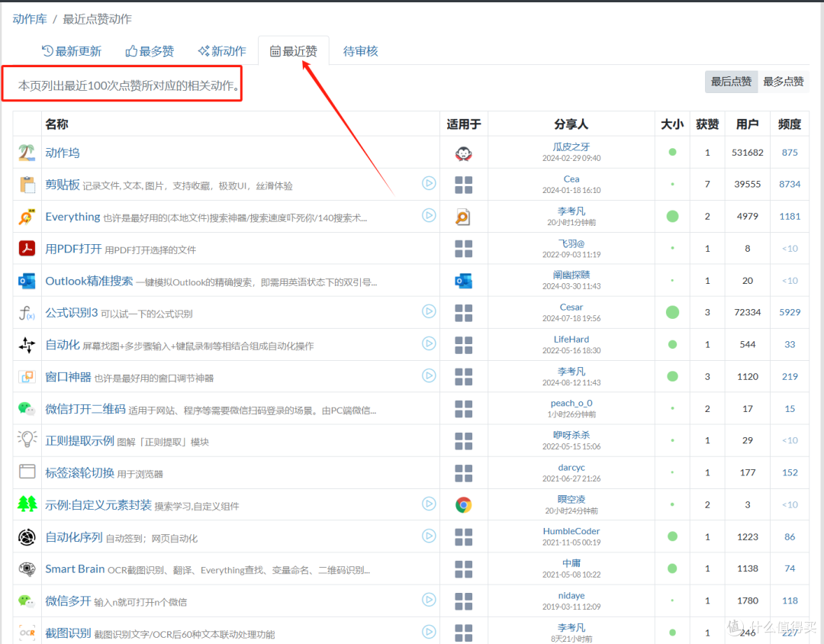The image size is (824, 644).
Task: Play the preview for 截图识别
Action: [x=429, y=631]
